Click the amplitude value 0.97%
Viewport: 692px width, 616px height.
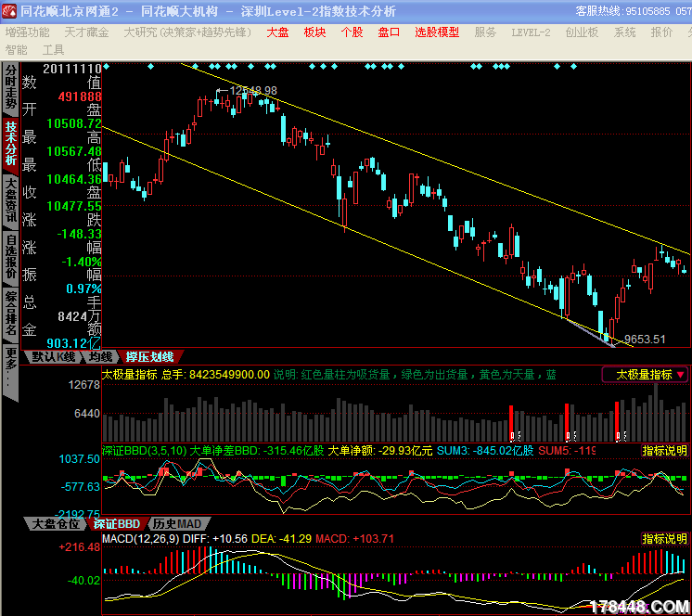point(83,289)
